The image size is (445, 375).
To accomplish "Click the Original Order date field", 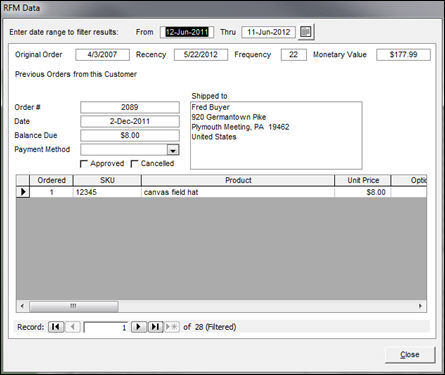I will click(102, 55).
